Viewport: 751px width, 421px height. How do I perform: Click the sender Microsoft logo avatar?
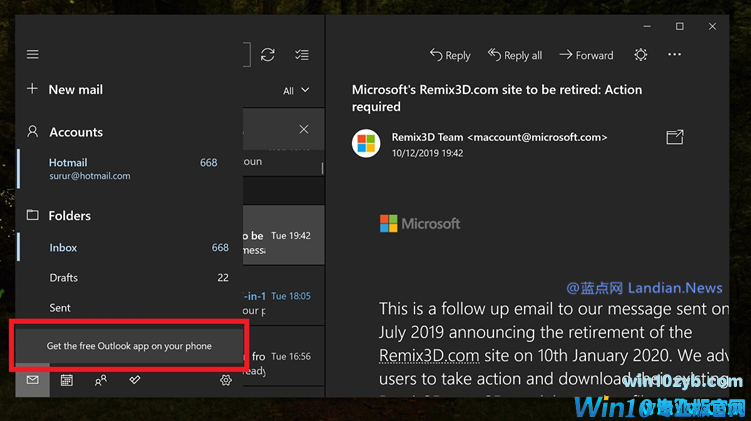pos(366,143)
